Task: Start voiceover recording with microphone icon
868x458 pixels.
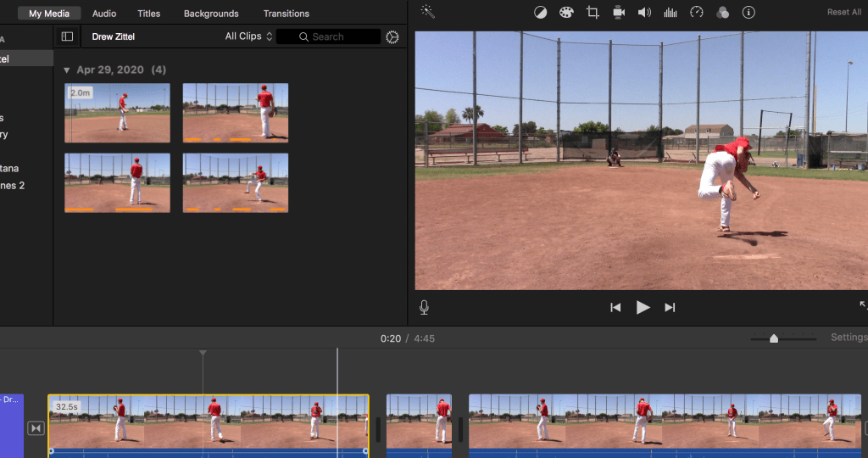Action: [x=424, y=307]
